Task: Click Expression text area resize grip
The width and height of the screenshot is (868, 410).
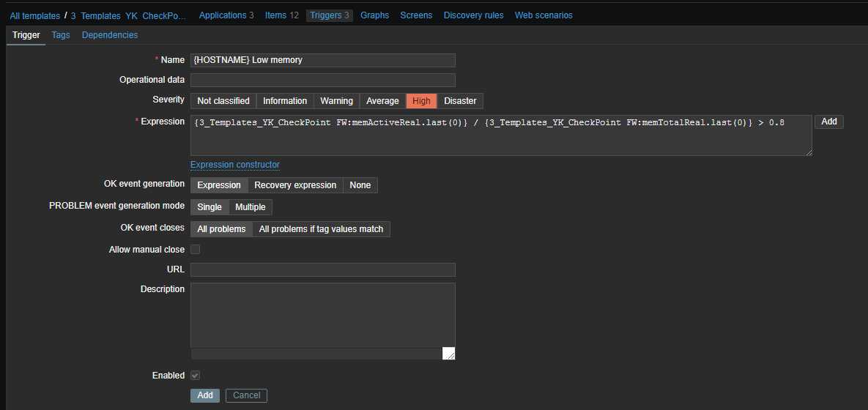Action: (x=808, y=152)
